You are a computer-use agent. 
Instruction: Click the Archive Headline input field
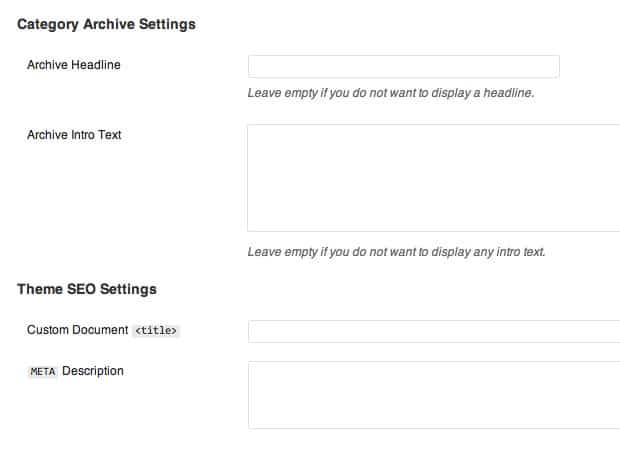click(404, 66)
